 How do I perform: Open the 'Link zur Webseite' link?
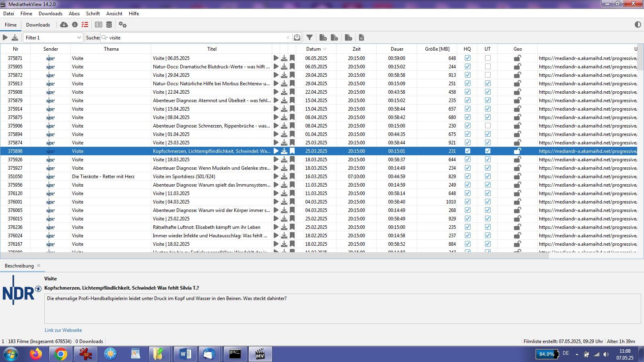pyautogui.click(x=63, y=330)
